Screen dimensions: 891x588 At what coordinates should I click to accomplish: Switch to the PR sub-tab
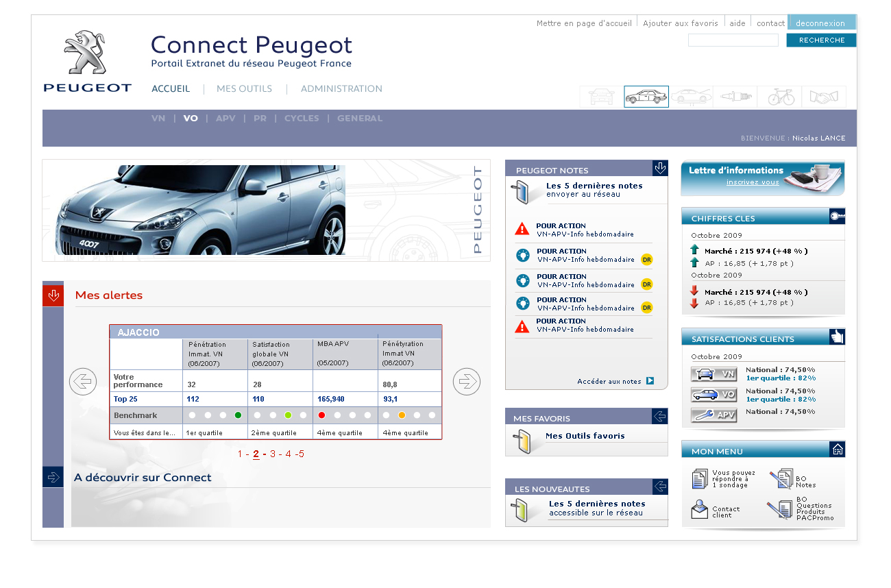pos(260,119)
